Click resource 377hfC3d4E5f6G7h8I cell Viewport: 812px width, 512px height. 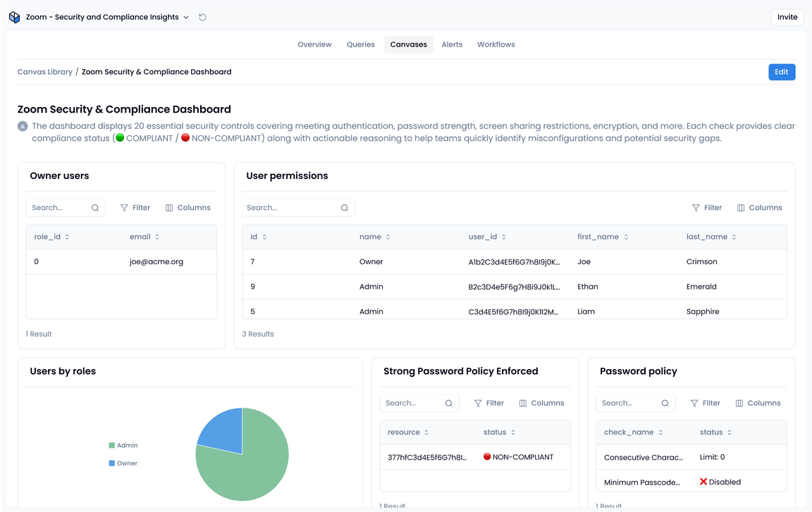427,457
